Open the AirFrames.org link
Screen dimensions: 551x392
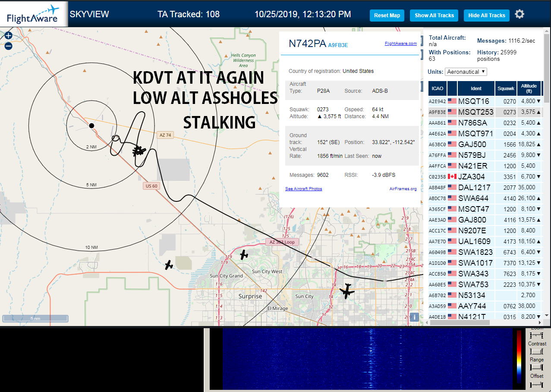tap(403, 189)
